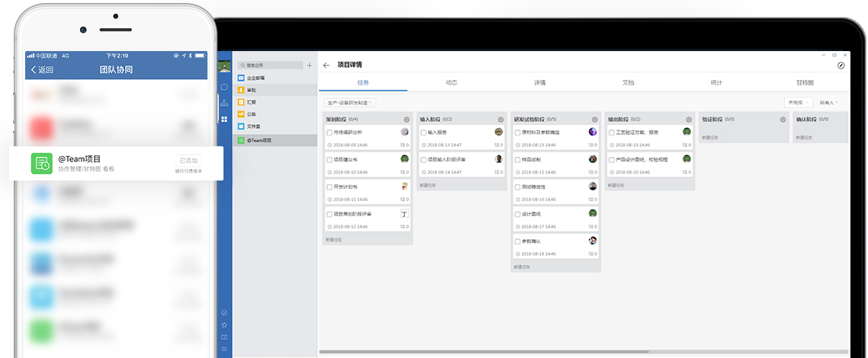
Task: Open the 未完成 status filter dropdown
Action: (798, 102)
